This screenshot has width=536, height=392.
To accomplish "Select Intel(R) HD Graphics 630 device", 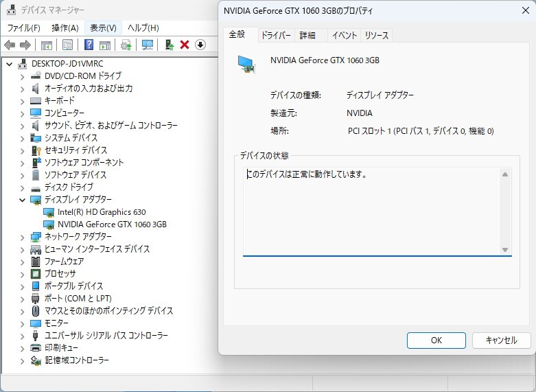I will coord(102,212).
